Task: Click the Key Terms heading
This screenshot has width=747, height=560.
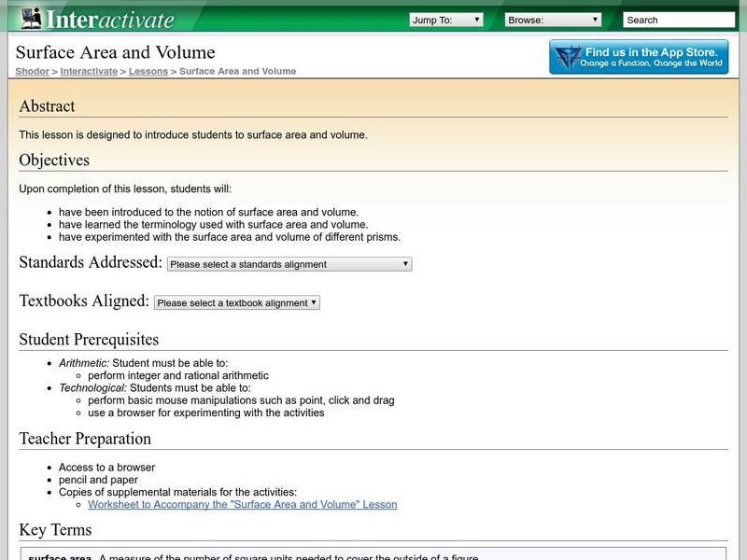Action: click(x=55, y=530)
